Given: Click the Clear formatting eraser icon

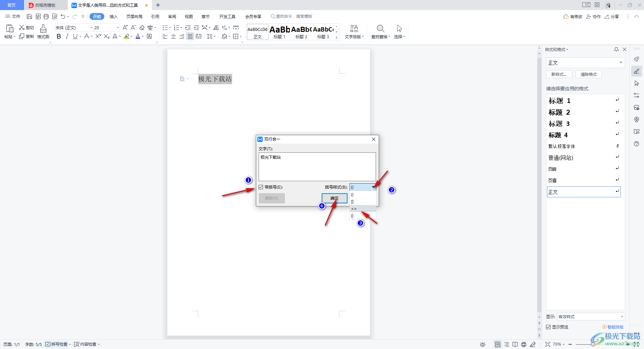Looking at the screenshot, I should pos(142,28).
